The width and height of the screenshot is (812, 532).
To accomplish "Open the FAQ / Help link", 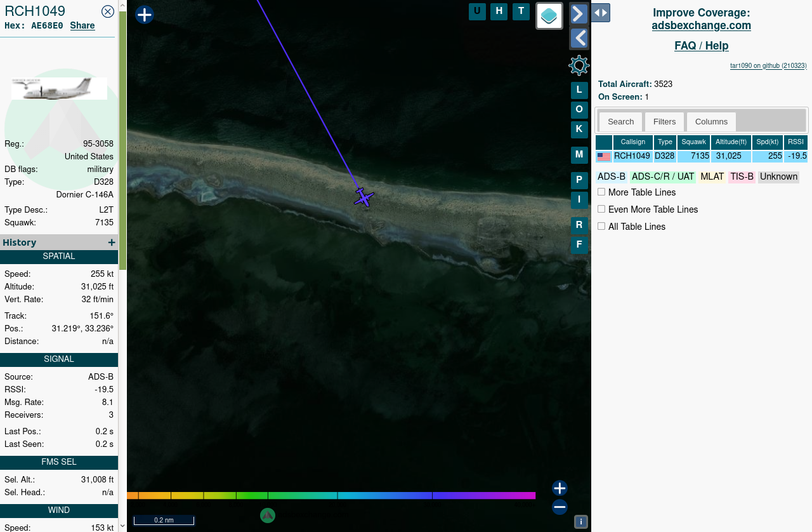I will tap(702, 46).
